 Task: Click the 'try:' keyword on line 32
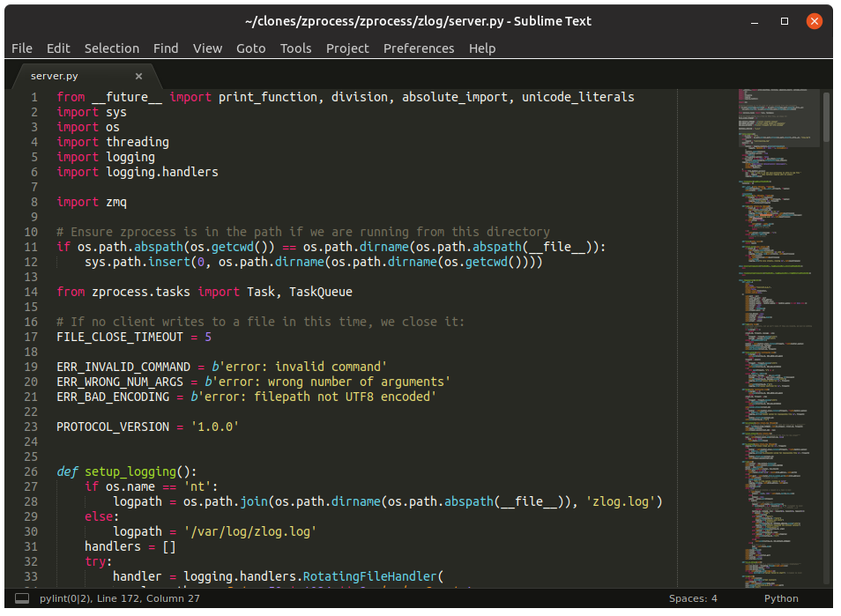click(x=99, y=562)
